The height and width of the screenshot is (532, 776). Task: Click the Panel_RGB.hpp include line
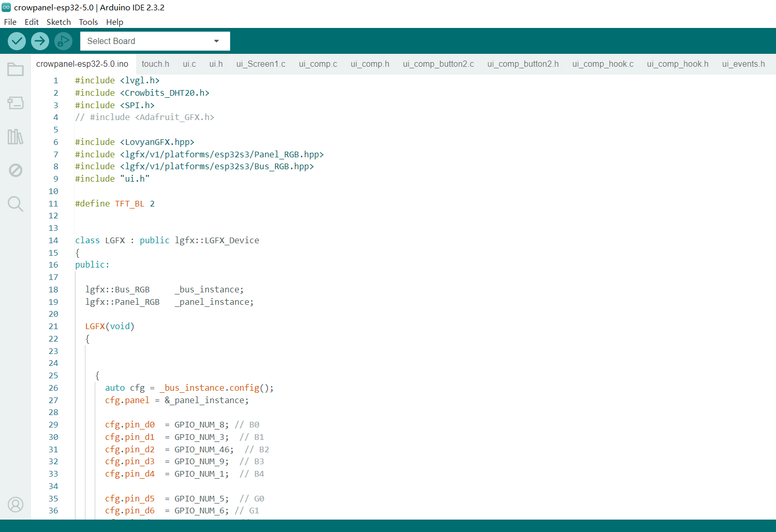click(x=200, y=155)
